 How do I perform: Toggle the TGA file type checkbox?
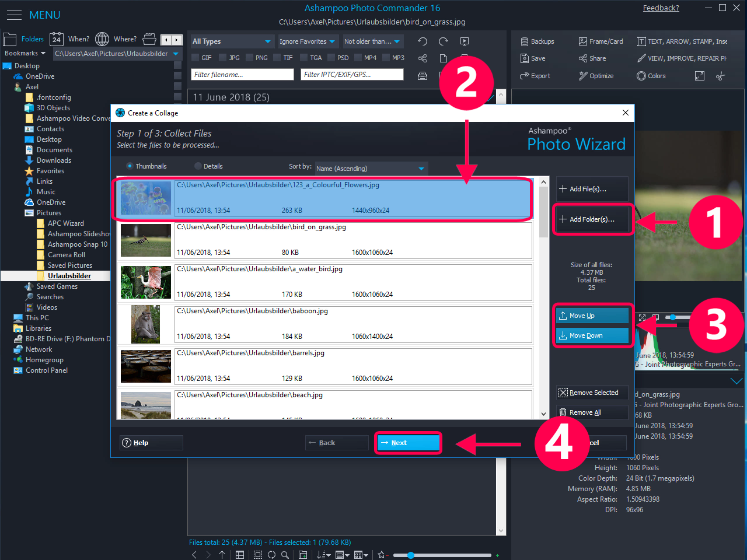(303, 58)
